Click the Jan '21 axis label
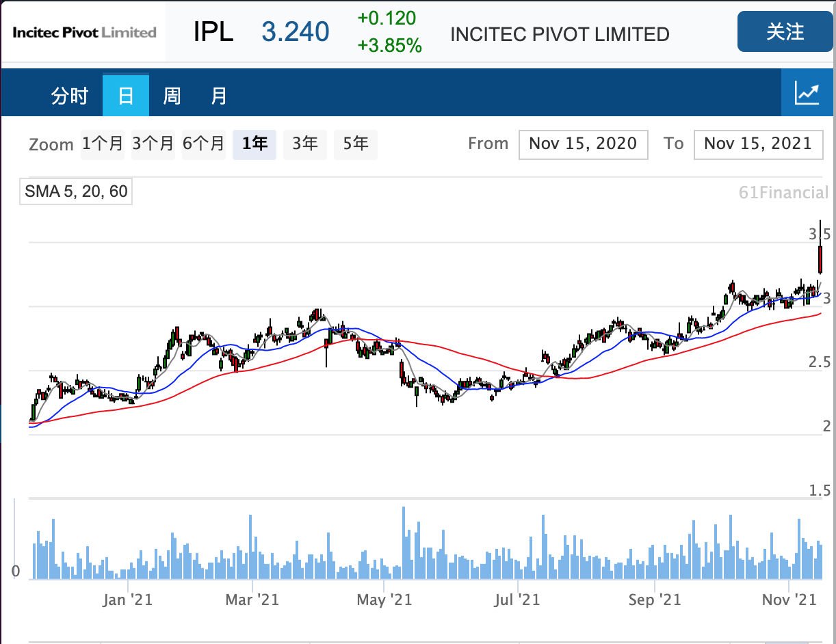Image resolution: width=836 pixels, height=644 pixels. click(128, 600)
